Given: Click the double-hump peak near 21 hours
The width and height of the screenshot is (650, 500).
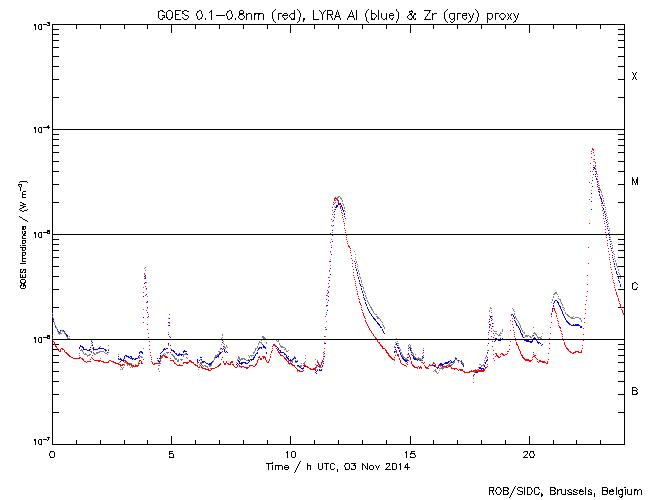Looking at the screenshot, I should pos(556,295).
